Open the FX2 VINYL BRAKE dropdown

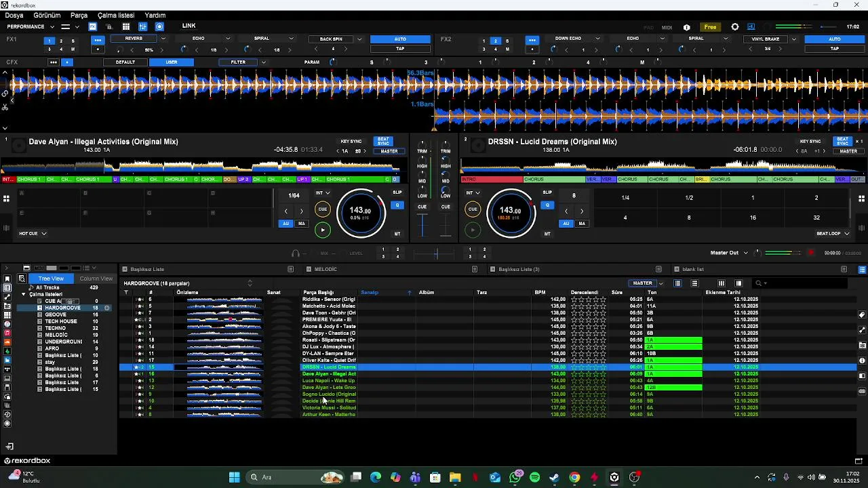point(794,39)
